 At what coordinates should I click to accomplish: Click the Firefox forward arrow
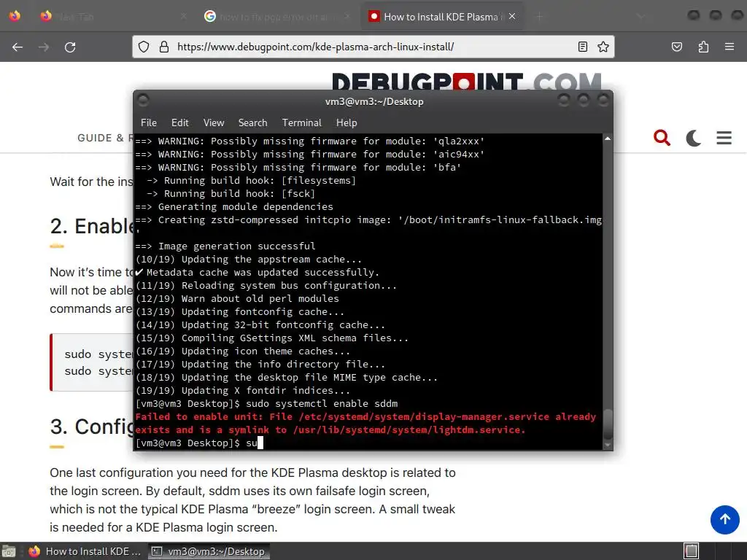[x=44, y=47]
